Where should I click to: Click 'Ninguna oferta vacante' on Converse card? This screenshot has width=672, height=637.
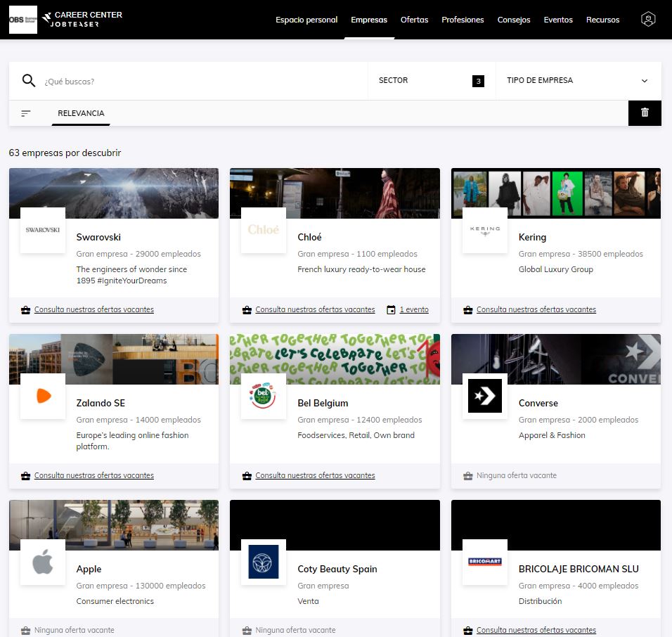pyautogui.click(x=517, y=475)
